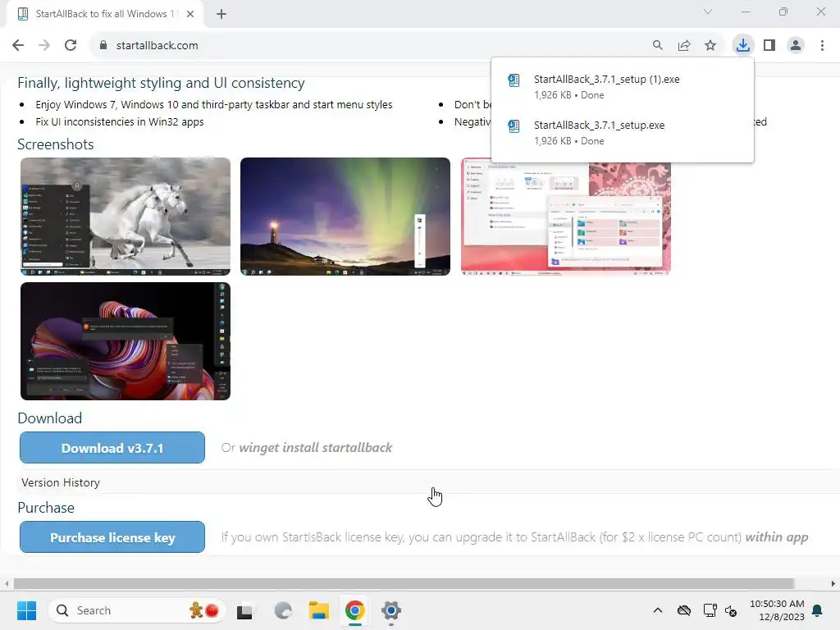Share this page using the share icon
This screenshot has width=840, height=630.
click(x=684, y=46)
